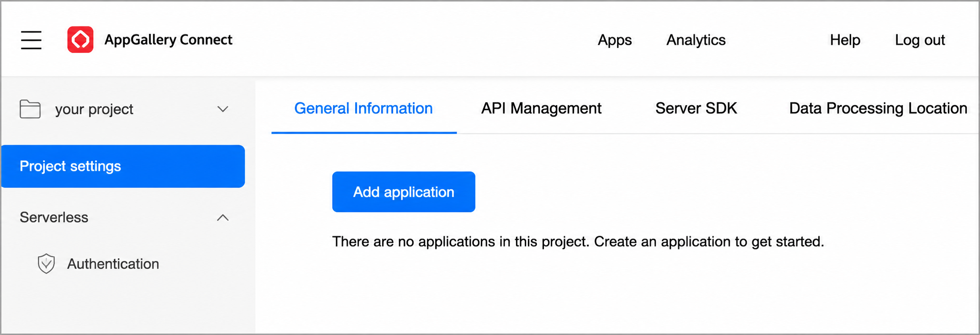Click the AppGallery Connect title text
Image resolution: width=980 pixels, height=335 pixels.
pos(169,40)
